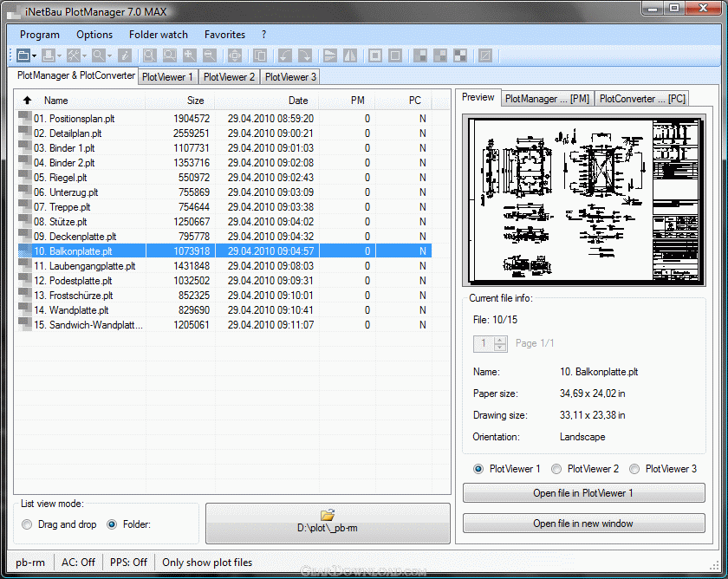
Task: Rotate the plot right
Action: tap(305, 55)
